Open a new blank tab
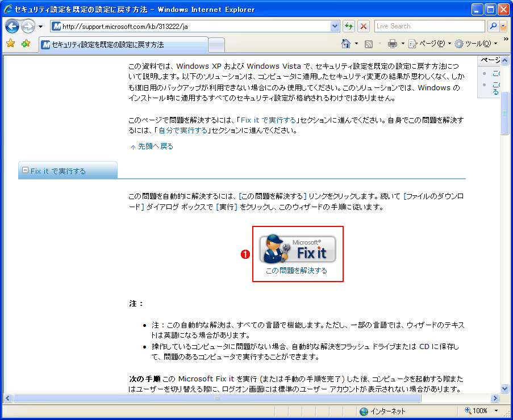The image size is (513, 420). click(216, 45)
